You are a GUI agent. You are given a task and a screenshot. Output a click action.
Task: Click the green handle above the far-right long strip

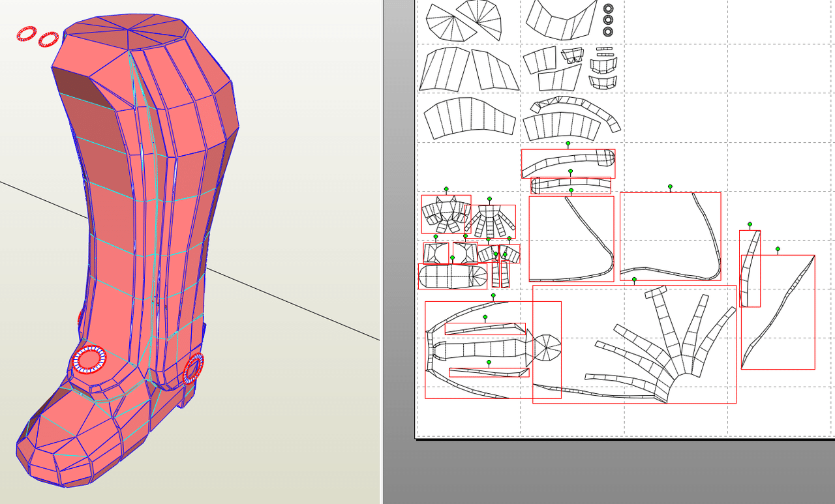[778, 249]
